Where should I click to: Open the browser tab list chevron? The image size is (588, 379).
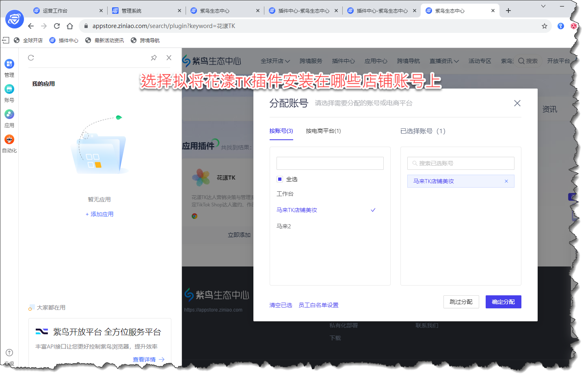pyautogui.click(x=543, y=6)
